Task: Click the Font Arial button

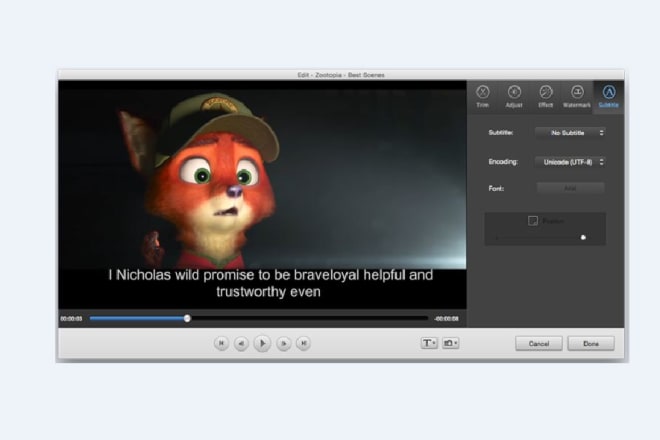Action: pyautogui.click(x=570, y=188)
